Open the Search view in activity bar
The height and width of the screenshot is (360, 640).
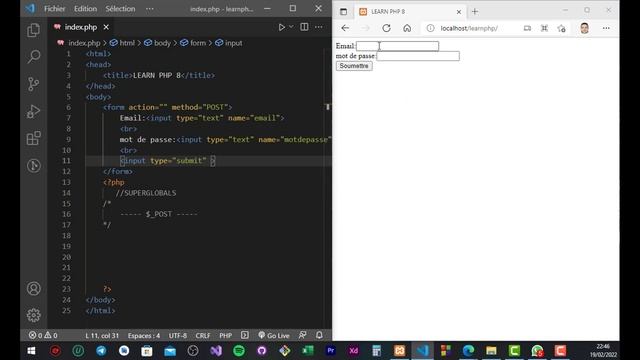pos(33,56)
